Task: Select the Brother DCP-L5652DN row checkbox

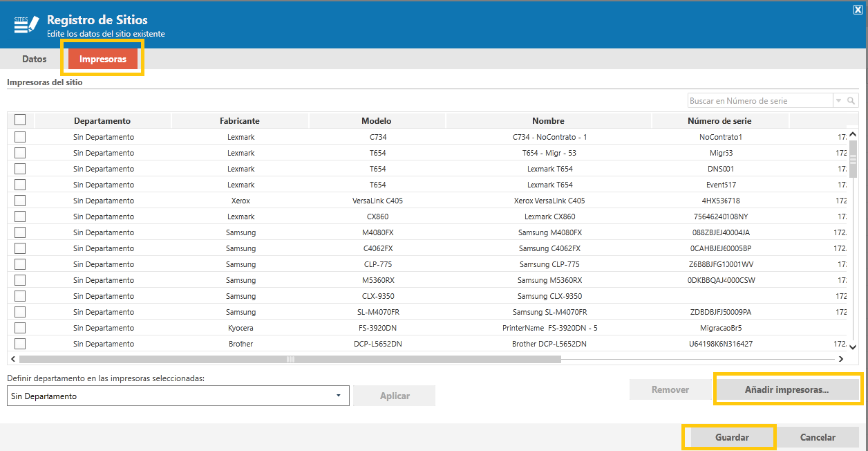Action: point(20,344)
